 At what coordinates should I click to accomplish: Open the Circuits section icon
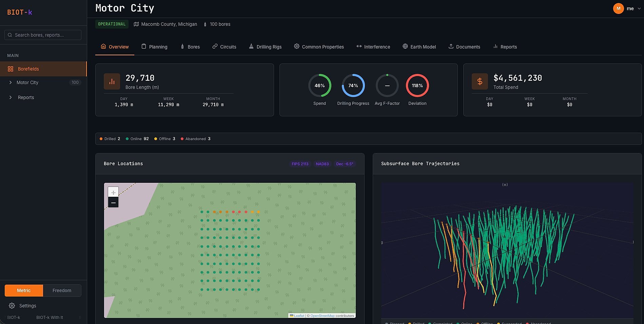tap(214, 46)
